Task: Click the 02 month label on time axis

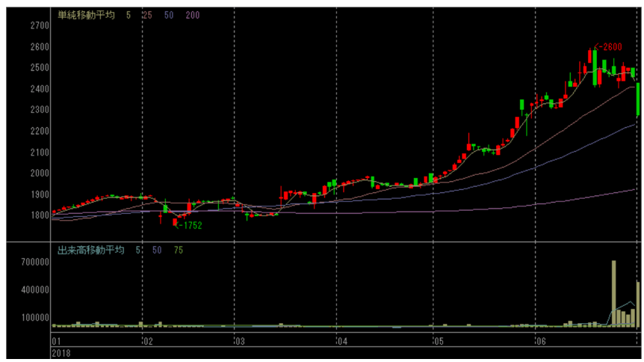Action: pyautogui.click(x=147, y=341)
